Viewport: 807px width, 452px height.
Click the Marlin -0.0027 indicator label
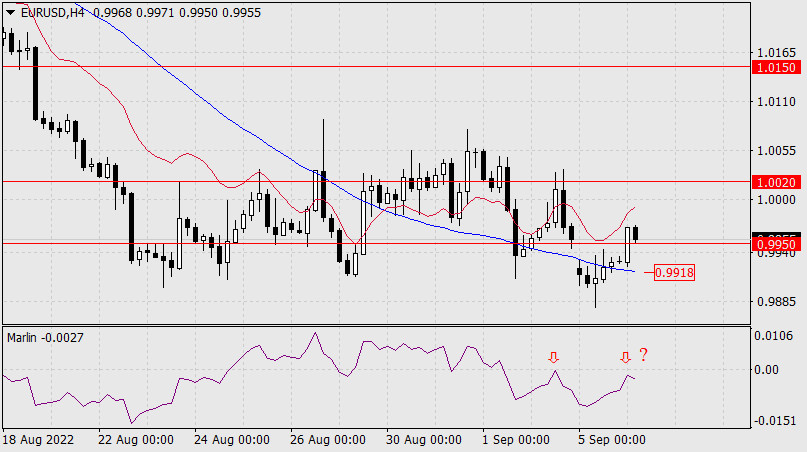tap(46, 337)
